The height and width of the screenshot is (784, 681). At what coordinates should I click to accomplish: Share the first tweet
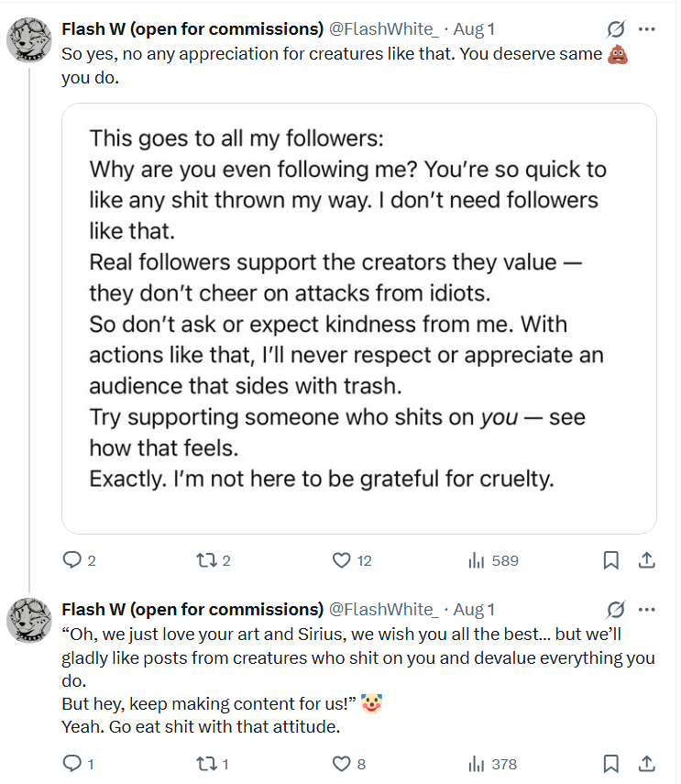(645, 560)
